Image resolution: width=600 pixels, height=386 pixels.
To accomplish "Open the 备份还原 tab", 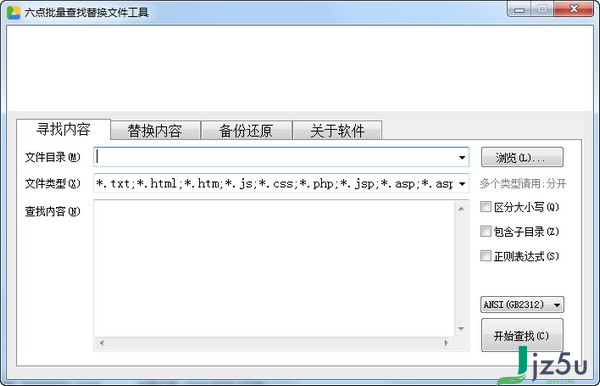I will click(x=246, y=131).
